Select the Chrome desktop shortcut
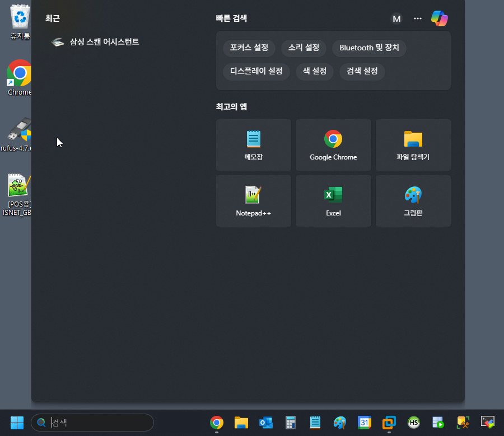The image size is (504, 436). (x=19, y=78)
